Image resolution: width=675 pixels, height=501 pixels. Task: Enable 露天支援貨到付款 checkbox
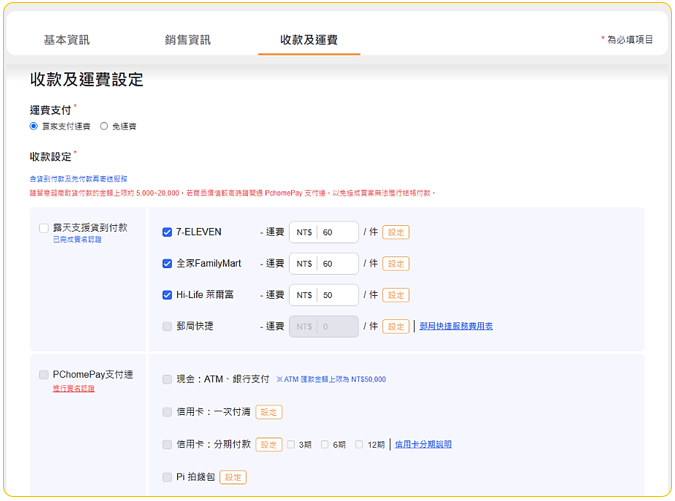pyautogui.click(x=44, y=228)
